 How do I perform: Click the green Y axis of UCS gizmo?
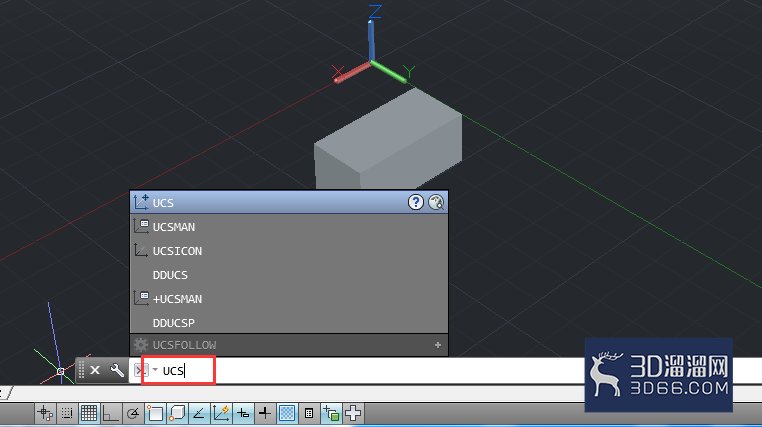tap(389, 72)
